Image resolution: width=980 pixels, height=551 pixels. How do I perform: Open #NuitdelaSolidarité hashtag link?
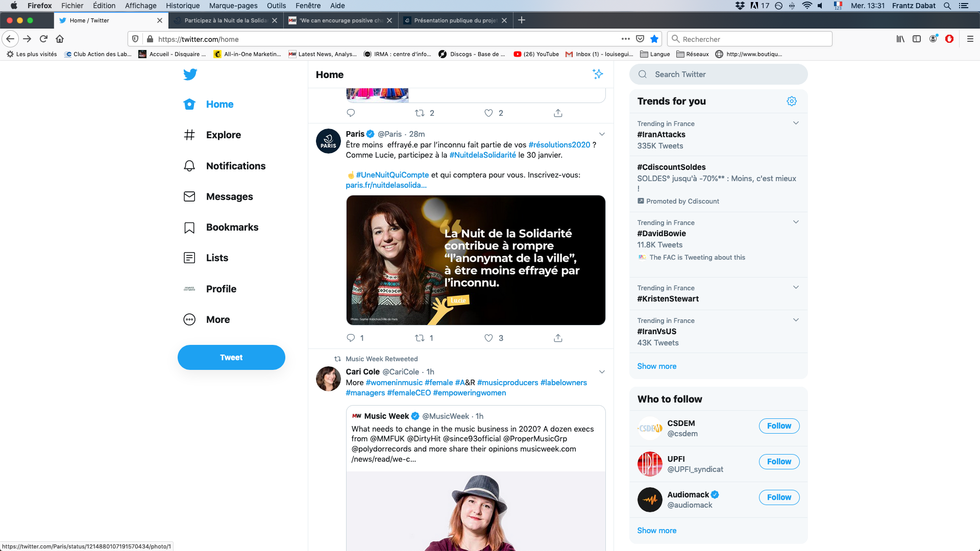click(x=482, y=155)
